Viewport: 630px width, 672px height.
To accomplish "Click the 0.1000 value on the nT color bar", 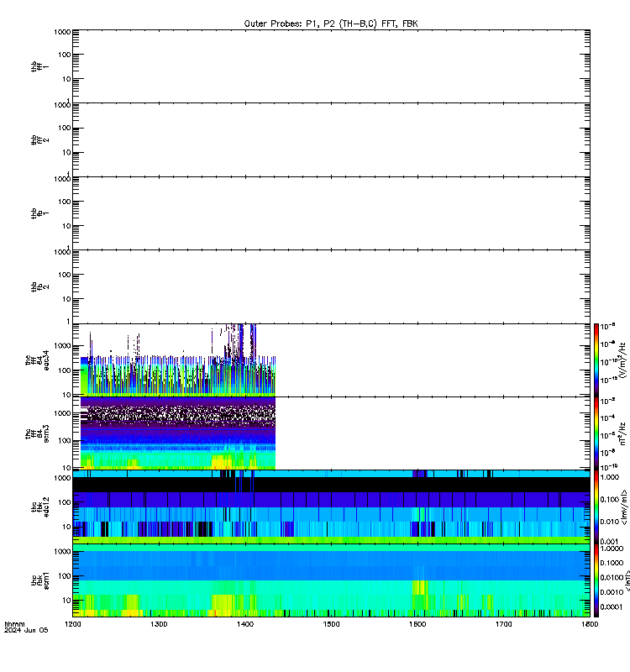I will 612,563.
